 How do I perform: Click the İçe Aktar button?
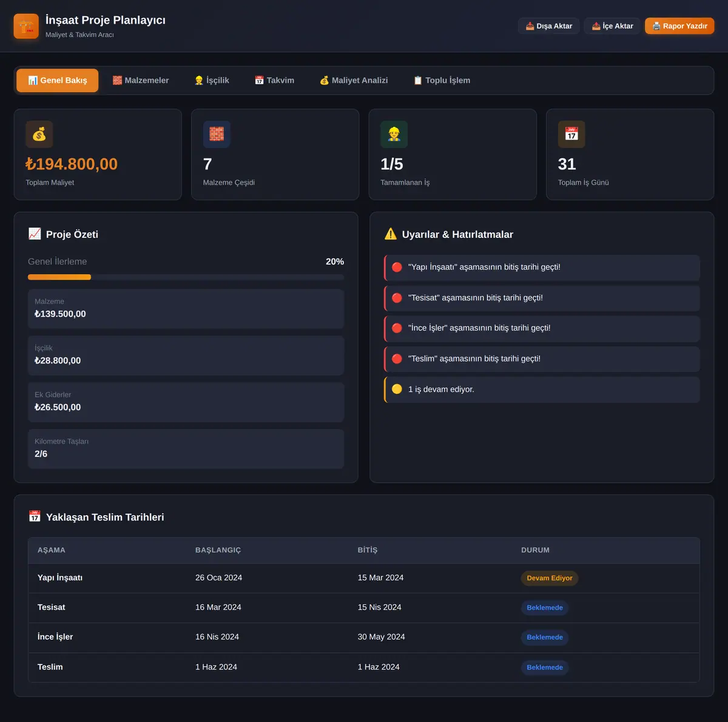click(612, 26)
